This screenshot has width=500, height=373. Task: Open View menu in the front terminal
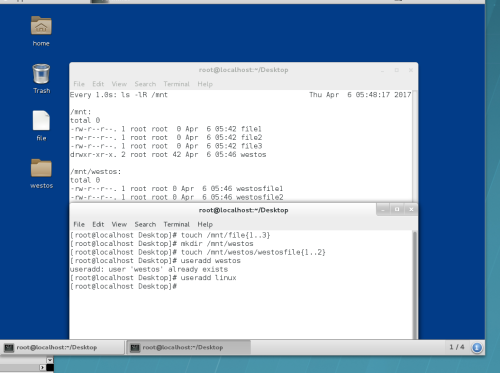(x=119, y=224)
